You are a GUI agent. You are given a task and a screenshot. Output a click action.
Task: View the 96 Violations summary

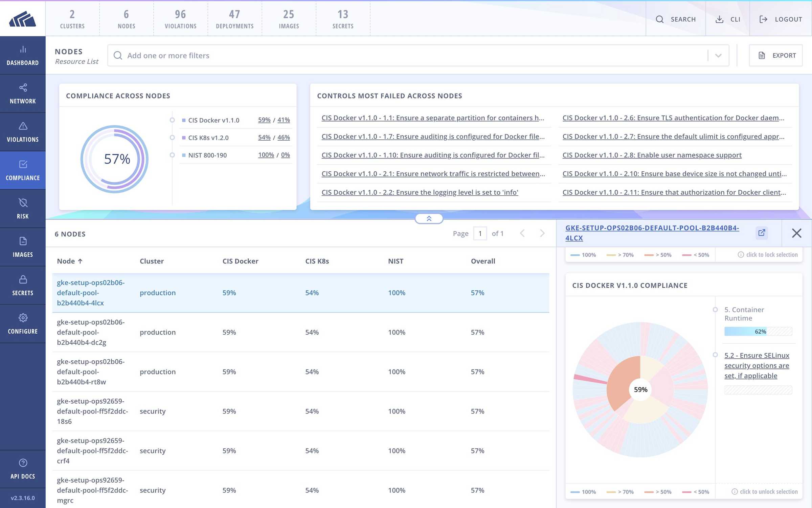point(181,19)
